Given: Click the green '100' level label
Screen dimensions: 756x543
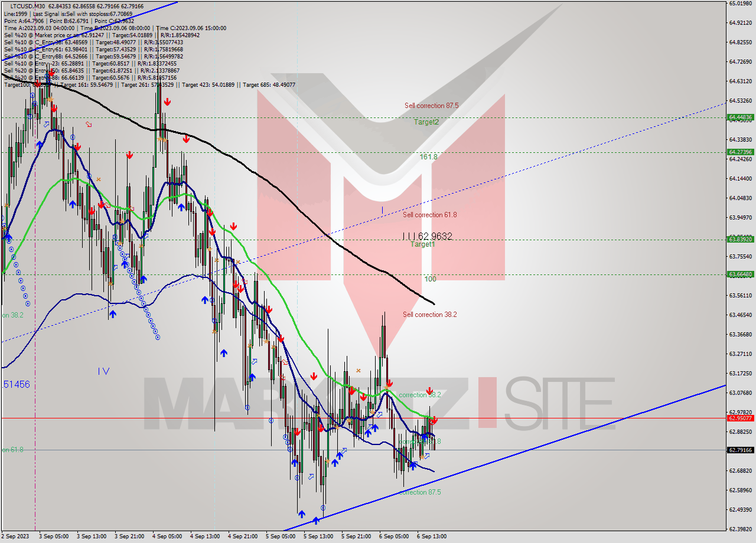Looking at the screenshot, I should (430, 279).
